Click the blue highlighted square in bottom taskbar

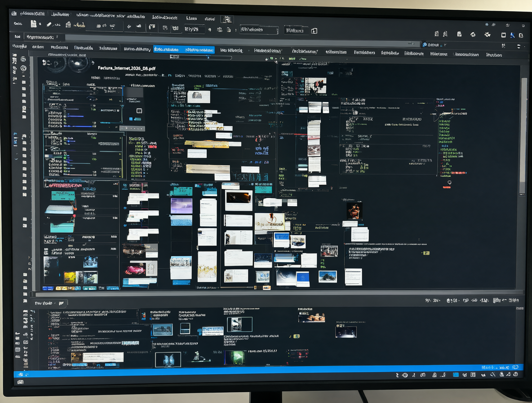click(456, 375)
